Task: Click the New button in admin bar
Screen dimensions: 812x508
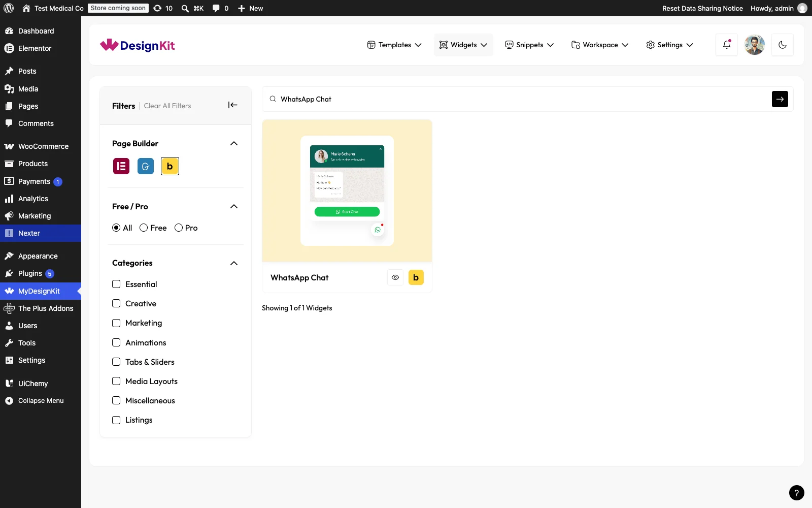Action: pos(251,8)
